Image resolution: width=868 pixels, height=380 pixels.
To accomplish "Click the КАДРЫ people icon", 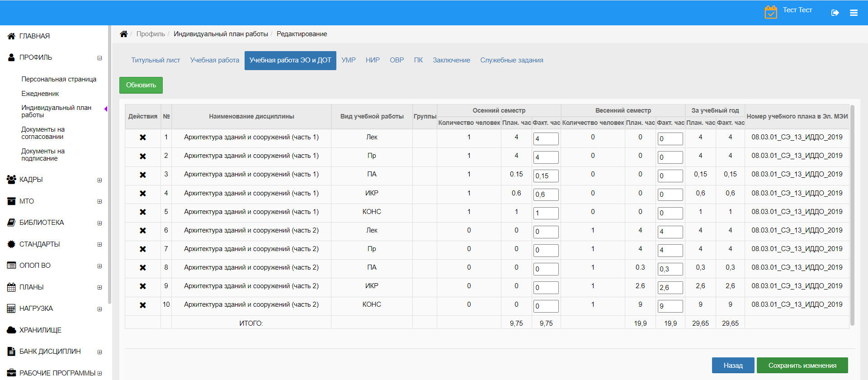I will [x=11, y=180].
